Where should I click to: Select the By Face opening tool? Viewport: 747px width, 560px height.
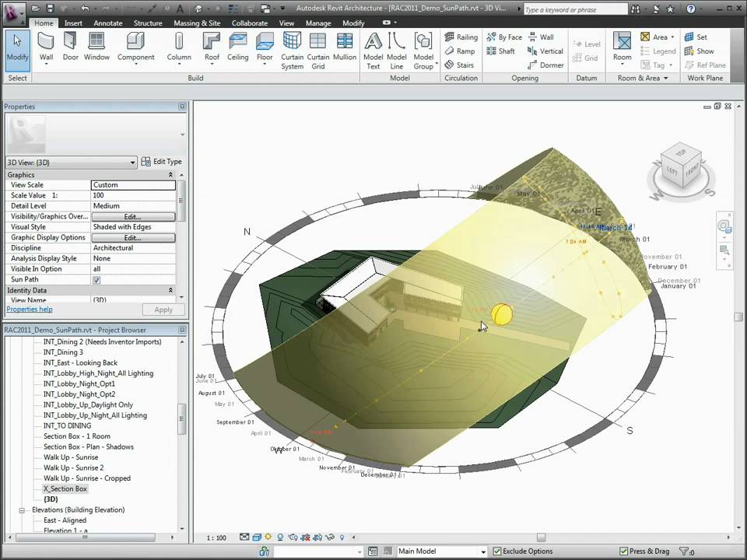click(504, 37)
